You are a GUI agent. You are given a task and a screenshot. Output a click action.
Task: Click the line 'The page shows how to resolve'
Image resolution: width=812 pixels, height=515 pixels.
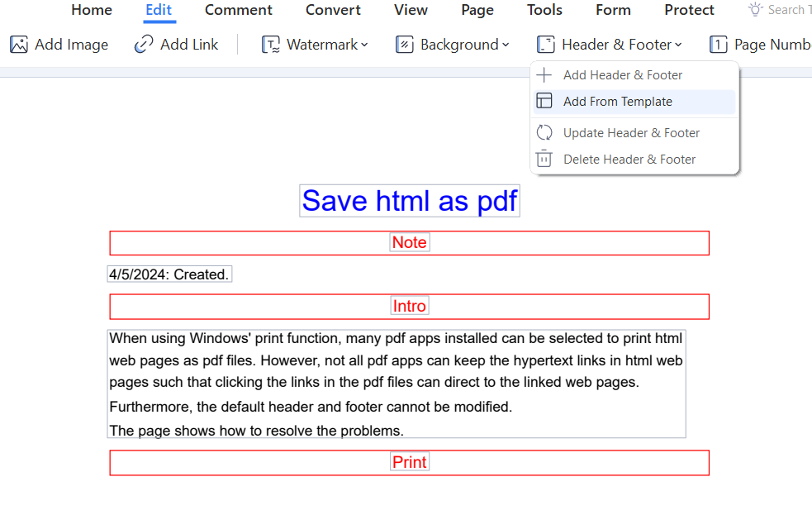(x=256, y=431)
